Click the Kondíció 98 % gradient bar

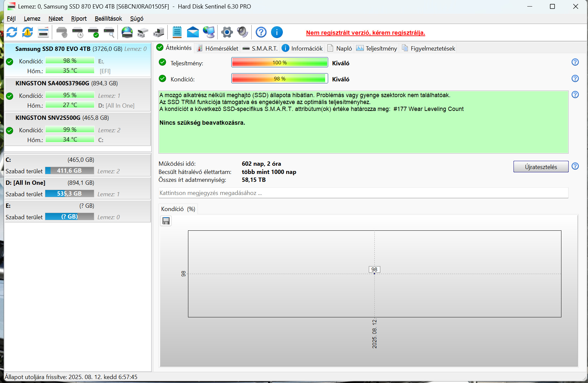point(280,78)
